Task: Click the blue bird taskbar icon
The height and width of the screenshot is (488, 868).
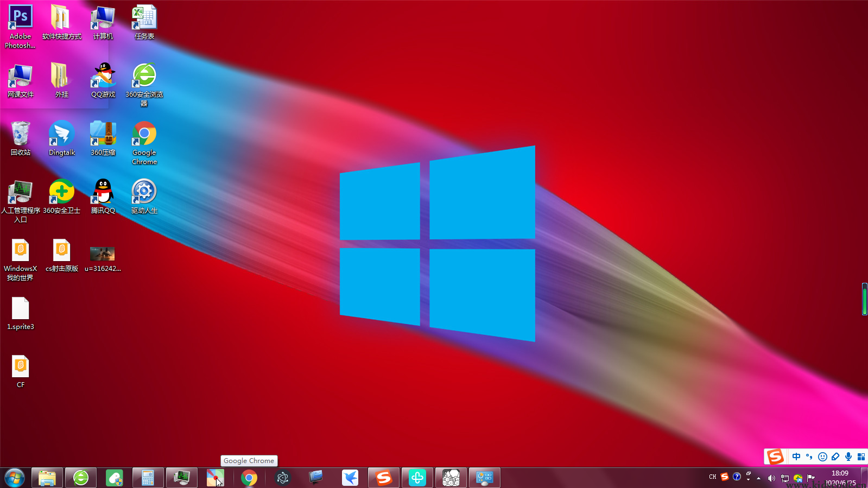Action: pyautogui.click(x=350, y=478)
